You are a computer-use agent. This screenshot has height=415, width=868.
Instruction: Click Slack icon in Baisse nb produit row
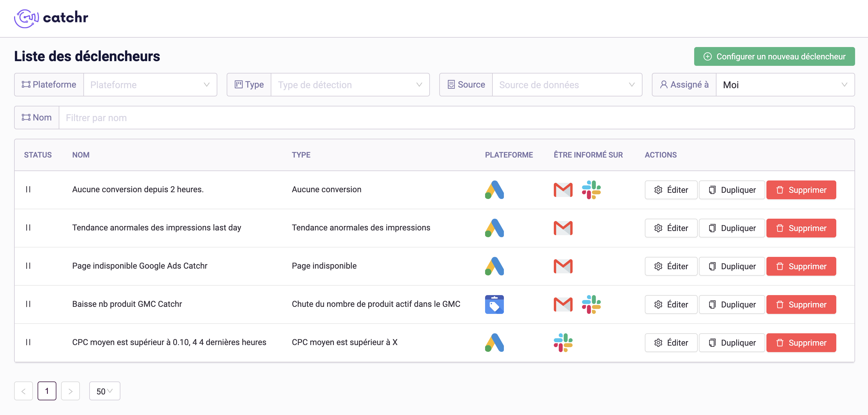point(591,304)
